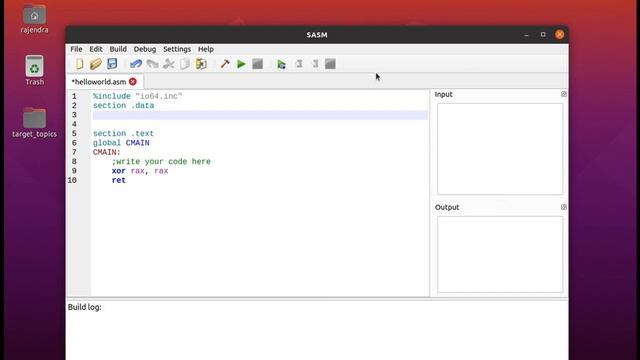Run the program with the green play icon
This screenshot has height=360, width=640.
[241, 64]
